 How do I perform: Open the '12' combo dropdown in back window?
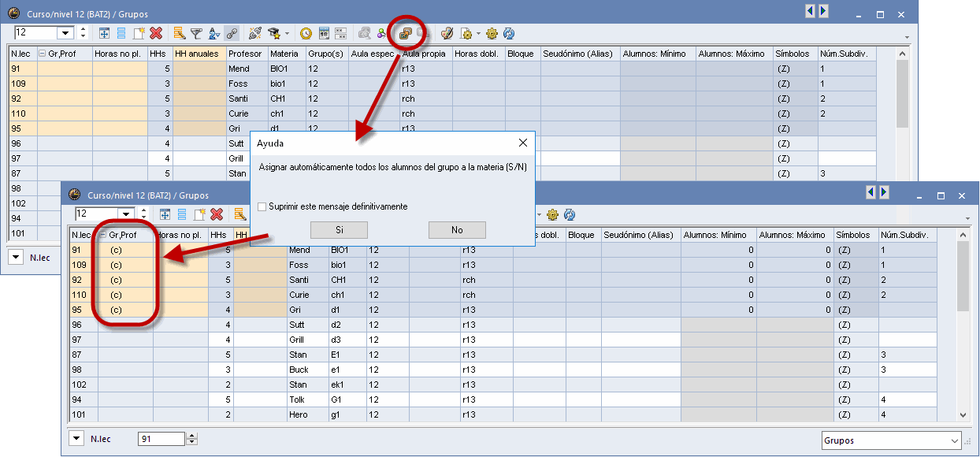[65, 33]
